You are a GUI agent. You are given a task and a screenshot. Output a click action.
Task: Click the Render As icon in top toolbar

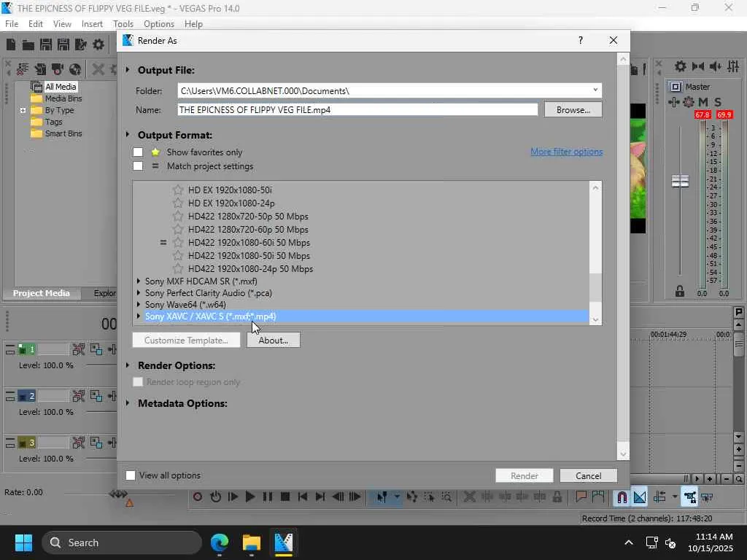80,44
